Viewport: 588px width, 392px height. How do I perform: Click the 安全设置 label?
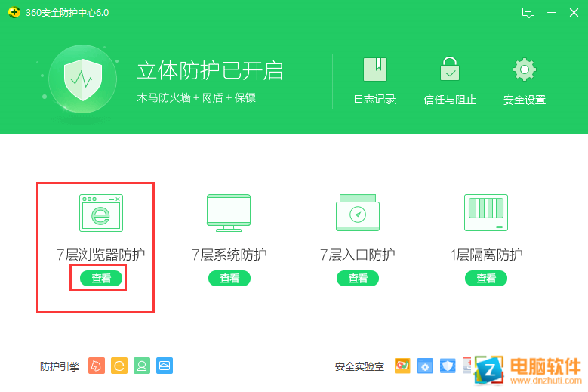coord(525,100)
